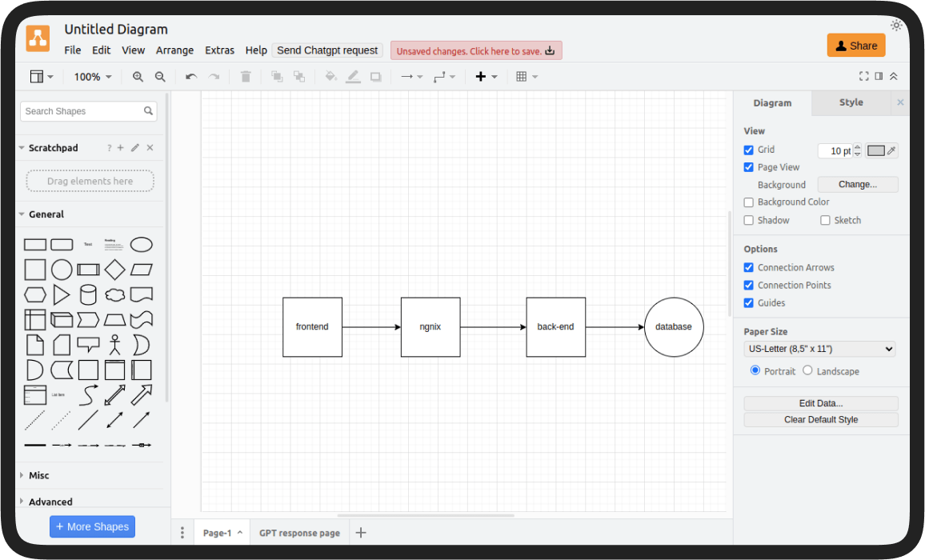Enable the Sketch checkbox
The width and height of the screenshot is (925, 560).
[825, 220]
